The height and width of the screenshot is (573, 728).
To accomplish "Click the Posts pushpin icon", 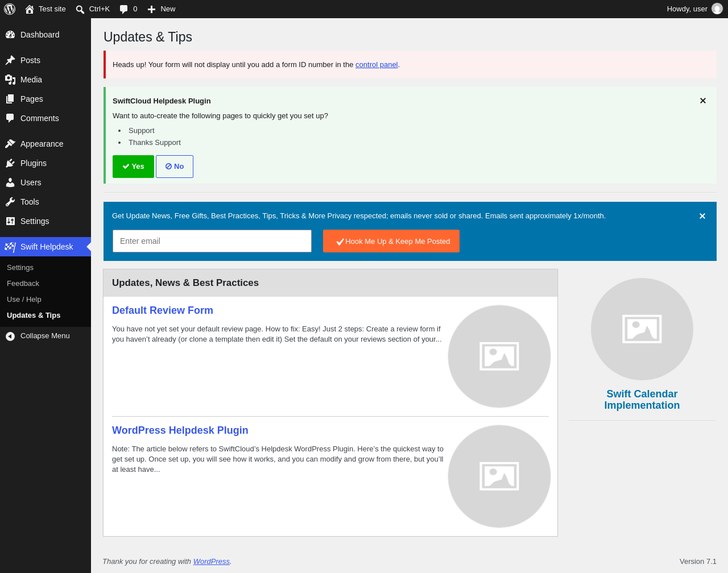I will coord(10,60).
